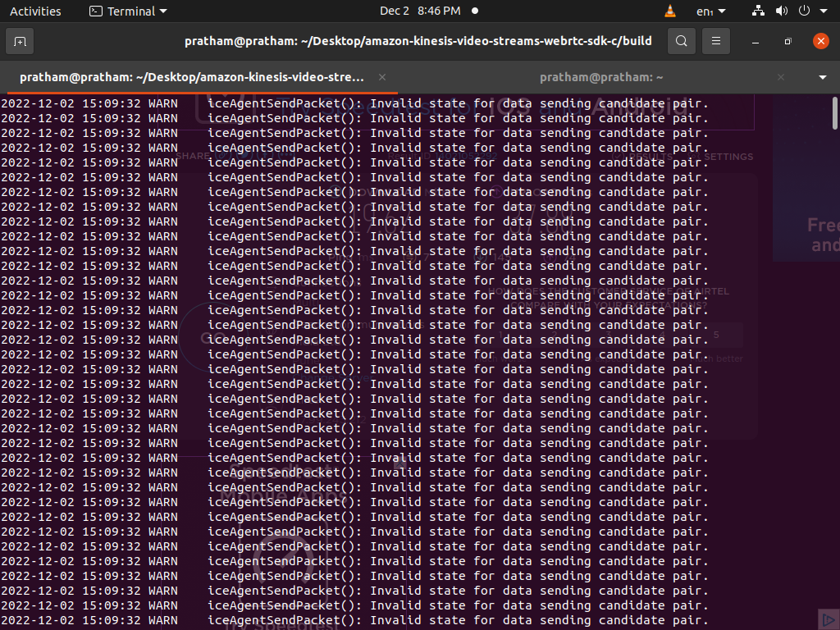The height and width of the screenshot is (630, 840).
Task: Close the active build terminal tab
Action: [381, 76]
